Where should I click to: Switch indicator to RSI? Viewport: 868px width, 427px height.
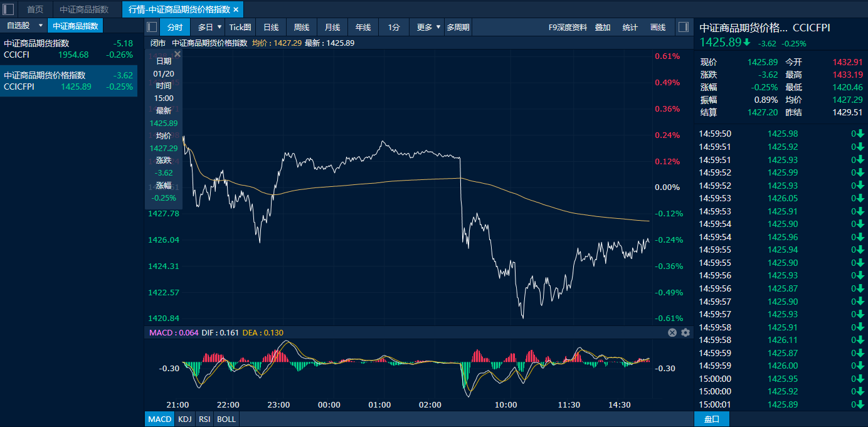(x=204, y=419)
